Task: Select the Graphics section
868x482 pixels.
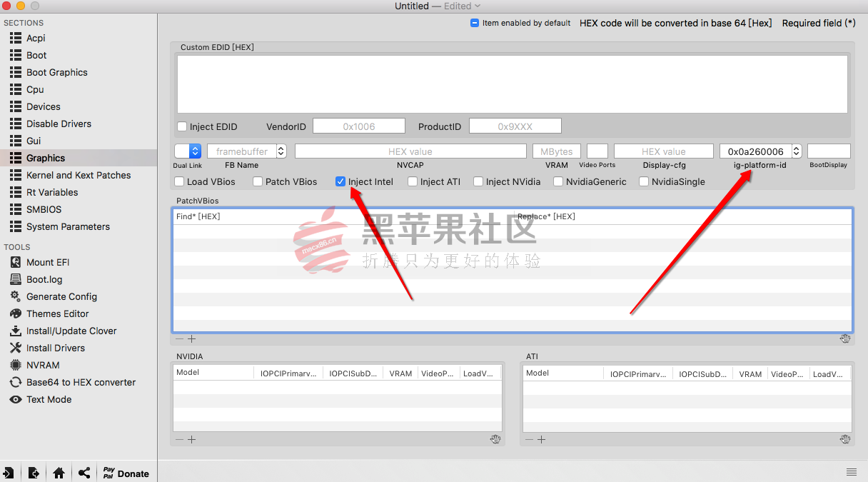Action: 79,158
